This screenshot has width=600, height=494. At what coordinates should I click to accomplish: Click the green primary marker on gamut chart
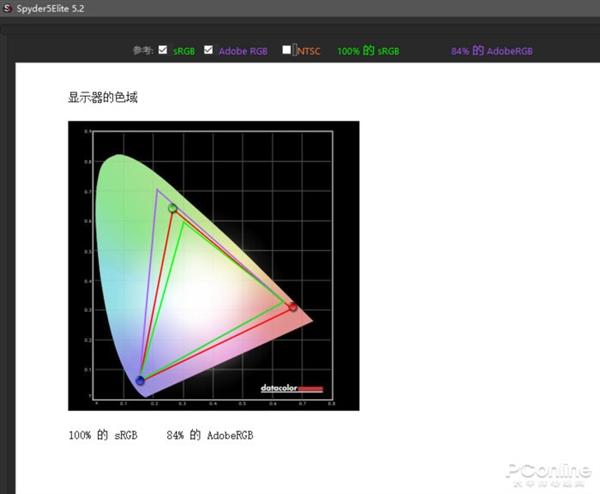click(173, 208)
